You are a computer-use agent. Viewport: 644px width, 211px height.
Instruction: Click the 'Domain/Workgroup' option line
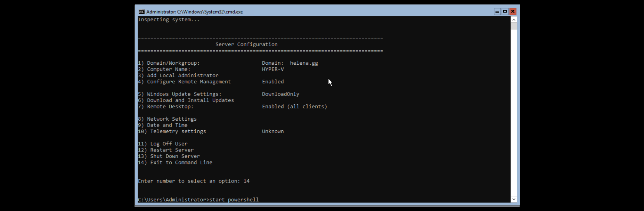[x=173, y=63]
